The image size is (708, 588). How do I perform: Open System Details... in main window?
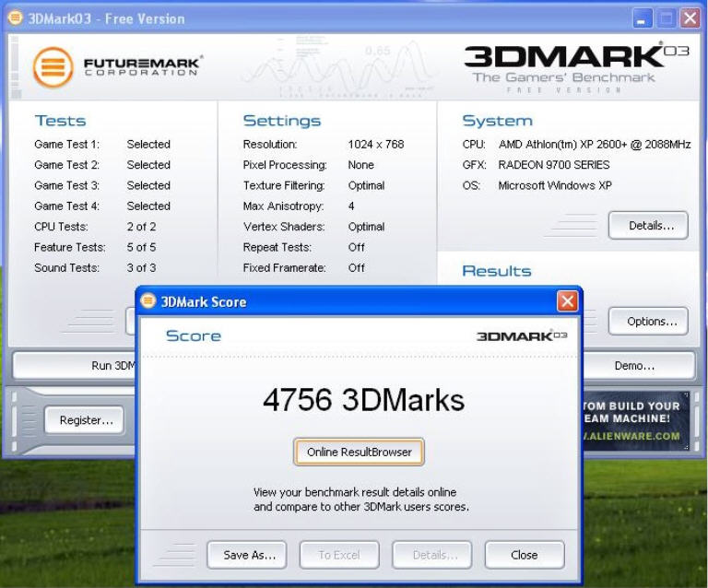pos(648,225)
